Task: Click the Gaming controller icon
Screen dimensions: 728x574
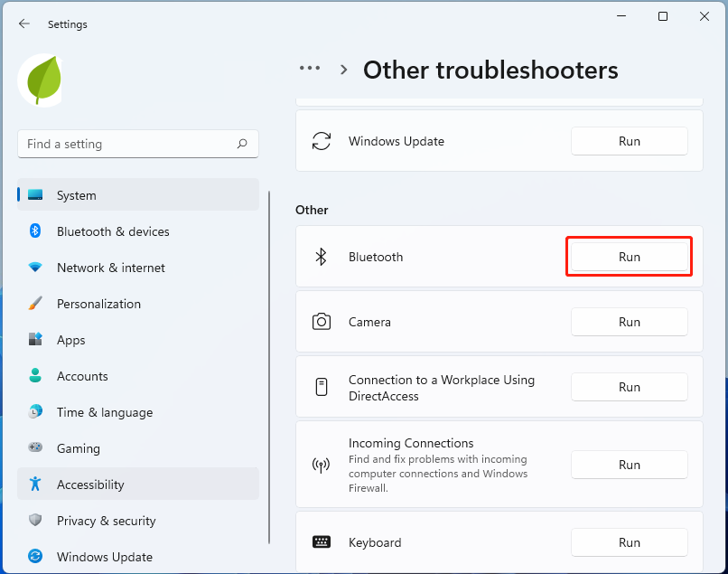Action: point(35,447)
